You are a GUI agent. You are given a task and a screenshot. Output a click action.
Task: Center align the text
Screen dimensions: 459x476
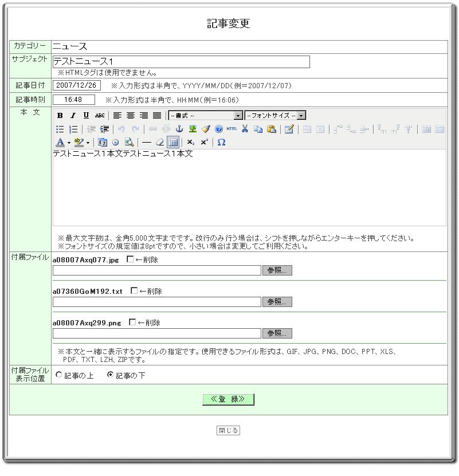click(x=131, y=115)
